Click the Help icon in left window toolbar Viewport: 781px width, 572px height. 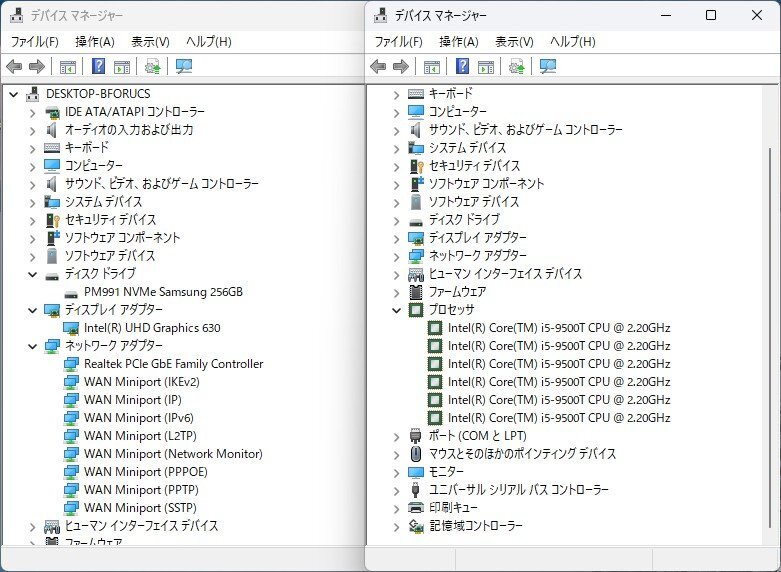(99, 66)
